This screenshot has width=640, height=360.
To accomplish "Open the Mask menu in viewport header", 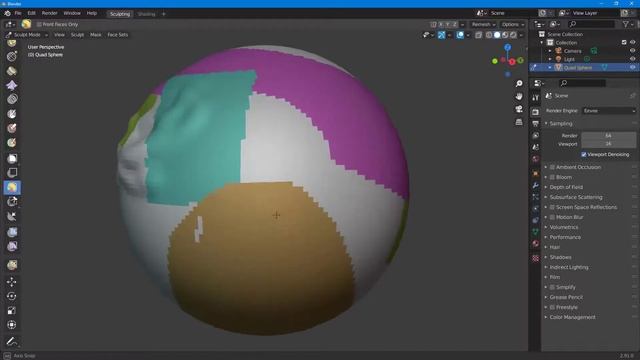I will pyautogui.click(x=96, y=35).
